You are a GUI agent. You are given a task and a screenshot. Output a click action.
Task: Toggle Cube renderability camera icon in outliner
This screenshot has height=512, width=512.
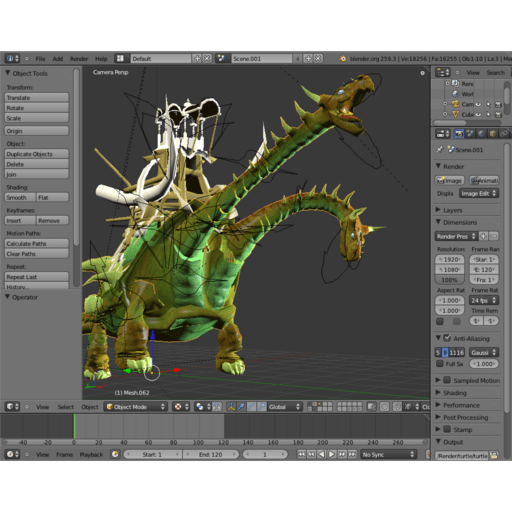pos(499,114)
